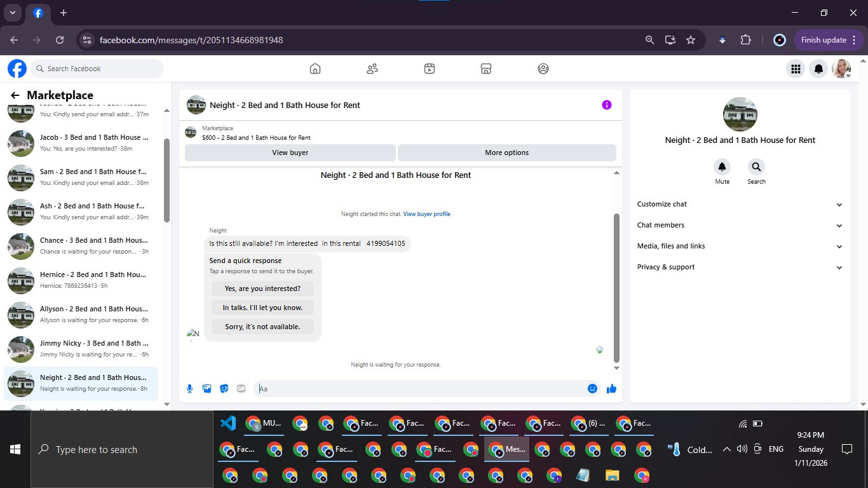Screen dimensions: 868x488
Task: Open Ash 2 Bed and 1 Bath conversation
Action: click(81, 212)
